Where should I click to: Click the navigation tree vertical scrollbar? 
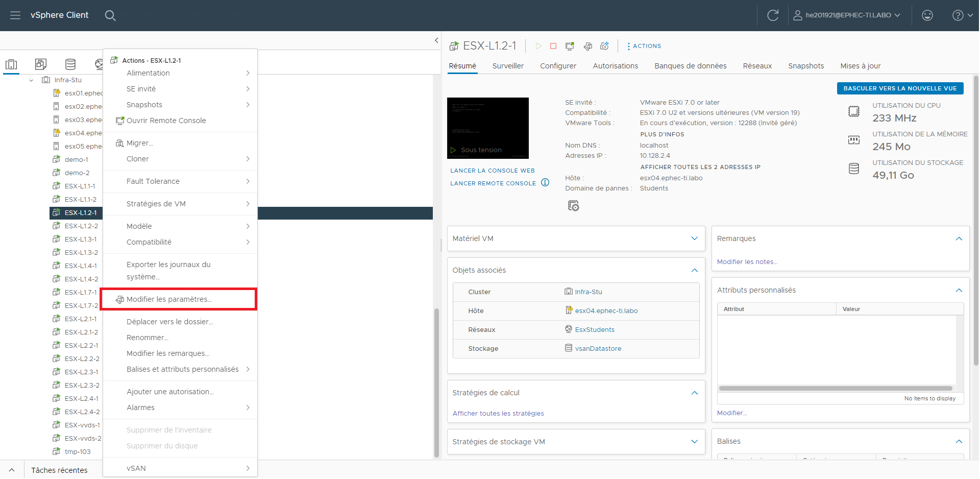436,383
